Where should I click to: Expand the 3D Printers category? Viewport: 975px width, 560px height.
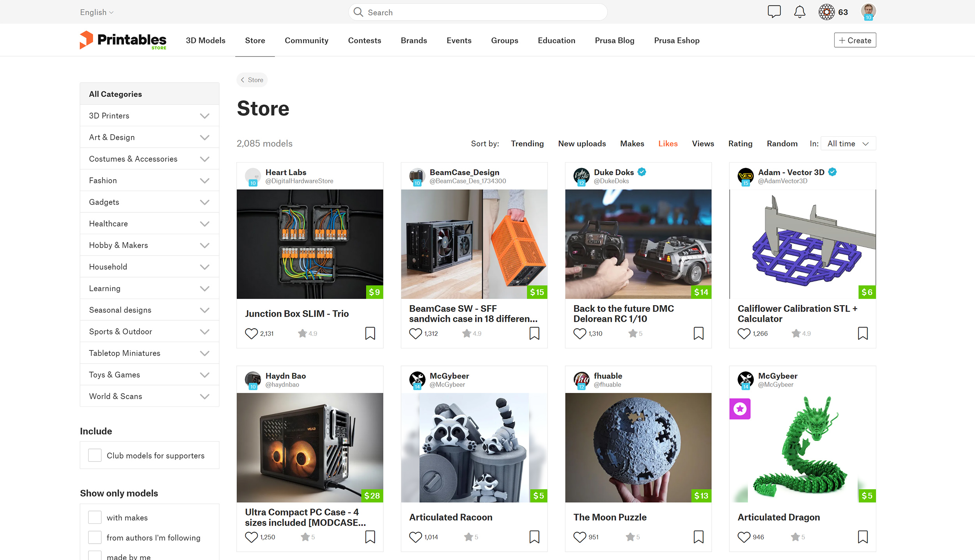coord(204,116)
